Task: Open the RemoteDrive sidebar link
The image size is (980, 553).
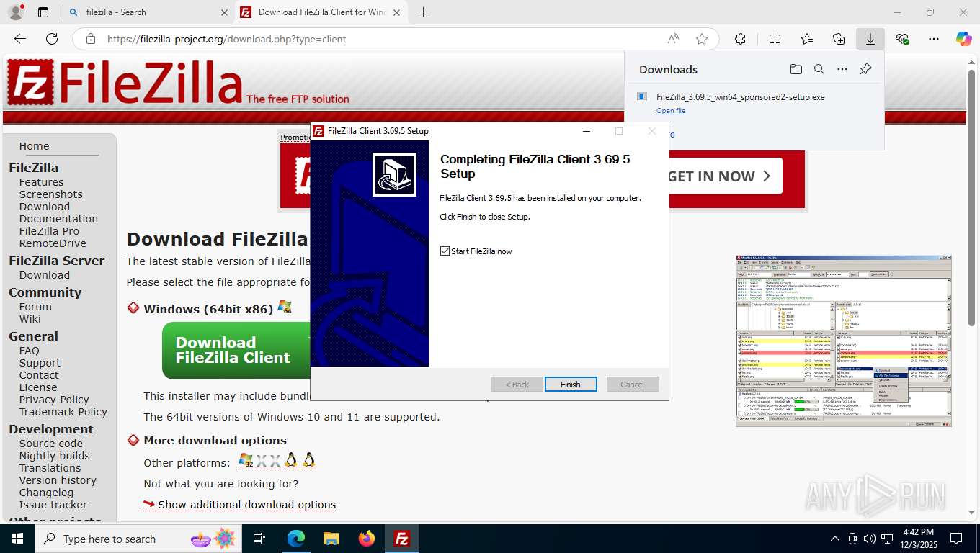Action: [53, 243]
